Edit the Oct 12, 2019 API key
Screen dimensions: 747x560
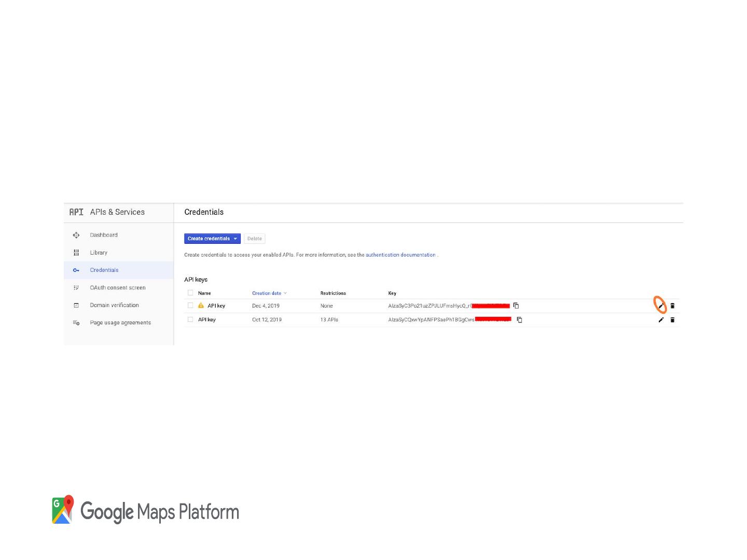pyautogui.click(x=661, y=320)
